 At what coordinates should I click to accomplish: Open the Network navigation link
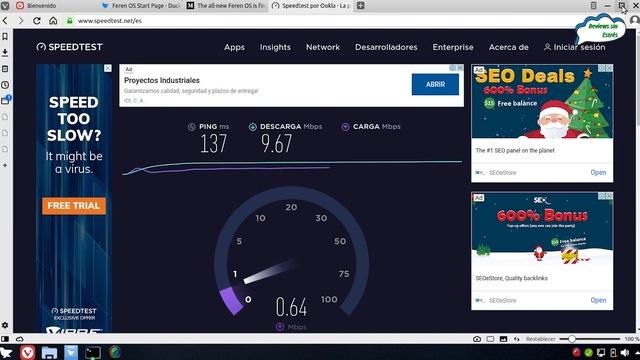click(x=323, y=47)
